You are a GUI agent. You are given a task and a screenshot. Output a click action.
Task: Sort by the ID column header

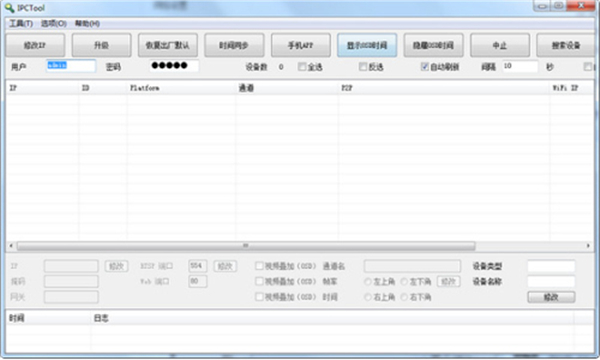click(x=103, y=88)
